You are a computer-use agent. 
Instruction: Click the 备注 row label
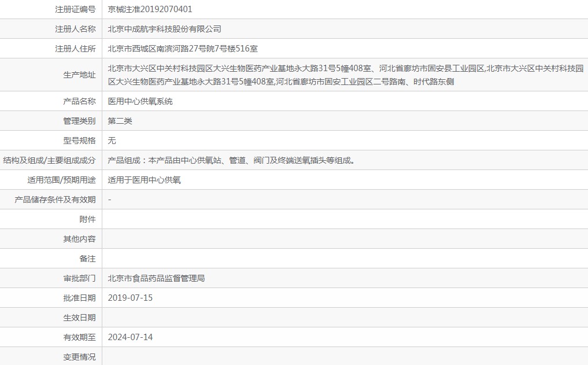pos(87,259)
